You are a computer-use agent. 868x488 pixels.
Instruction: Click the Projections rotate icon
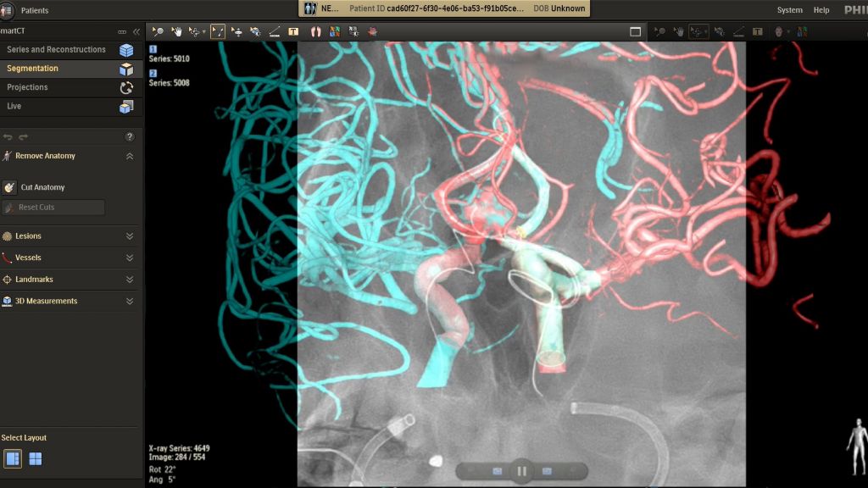(x=126, y=87)
